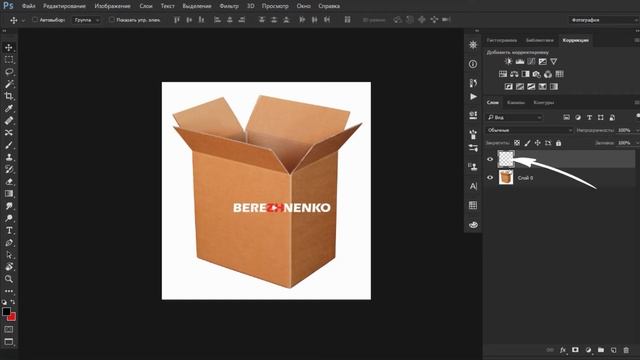Screen dimensions: 640x360
Task: Add a Levels adjustment from Correction panel
Action: (x=520, y=62)
